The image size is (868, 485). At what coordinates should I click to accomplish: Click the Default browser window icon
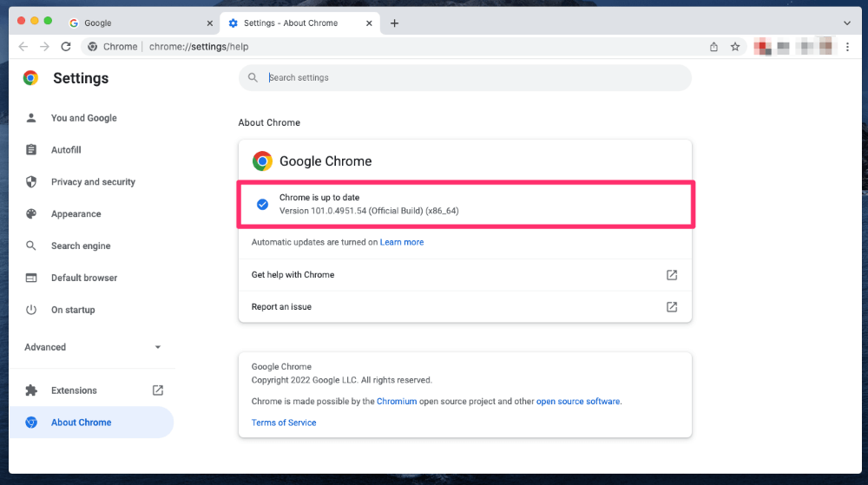pos(31,279)
